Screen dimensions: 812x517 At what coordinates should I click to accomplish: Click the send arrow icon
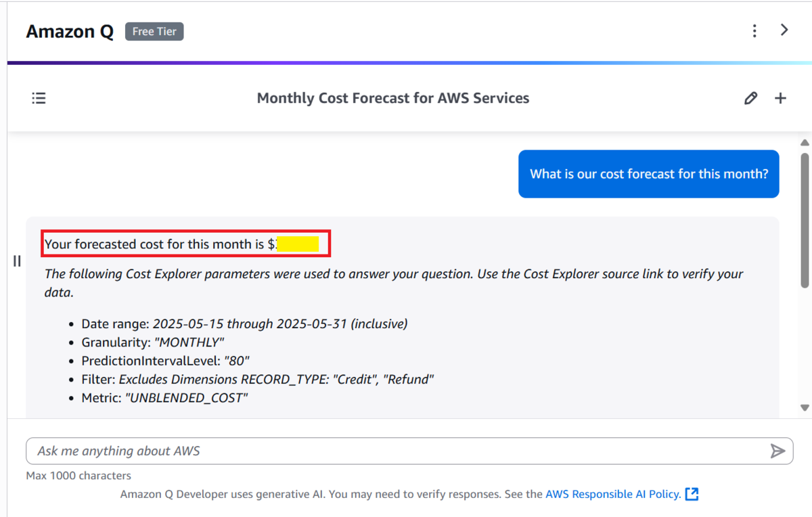click(777, 451)
